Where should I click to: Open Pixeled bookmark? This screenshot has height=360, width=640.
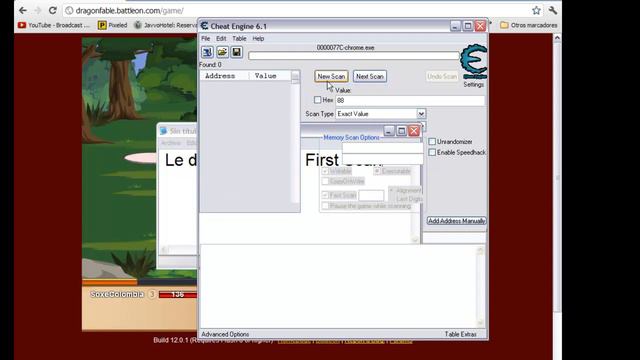pyautogui.click(x=113, y=25)
